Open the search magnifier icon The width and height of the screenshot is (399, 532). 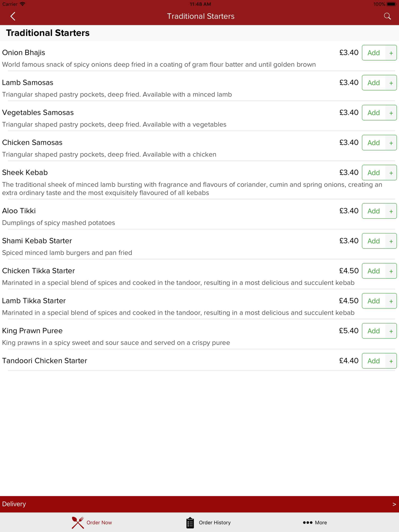pyautogui.click(x=387, y=16)
